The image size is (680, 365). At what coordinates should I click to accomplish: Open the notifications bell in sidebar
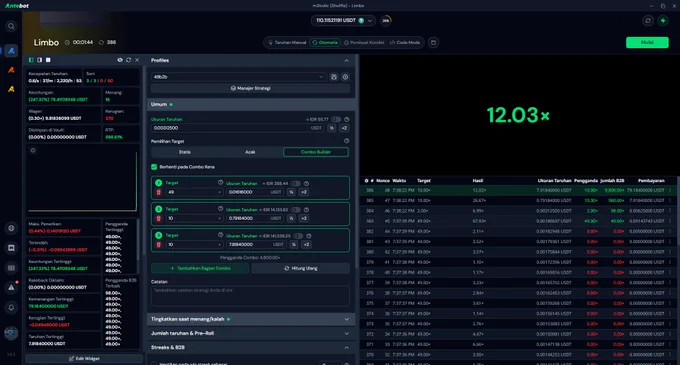[x=11, y=307]
